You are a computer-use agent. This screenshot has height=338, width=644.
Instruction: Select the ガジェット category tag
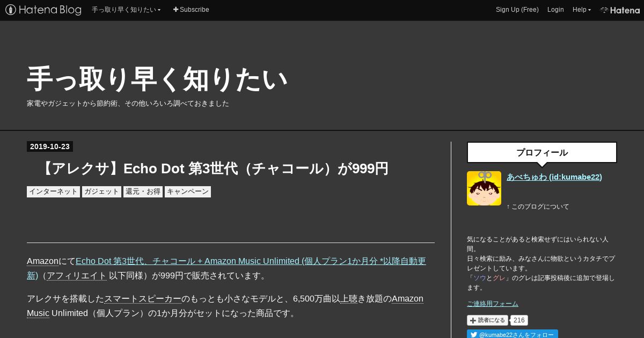point(101,192)
